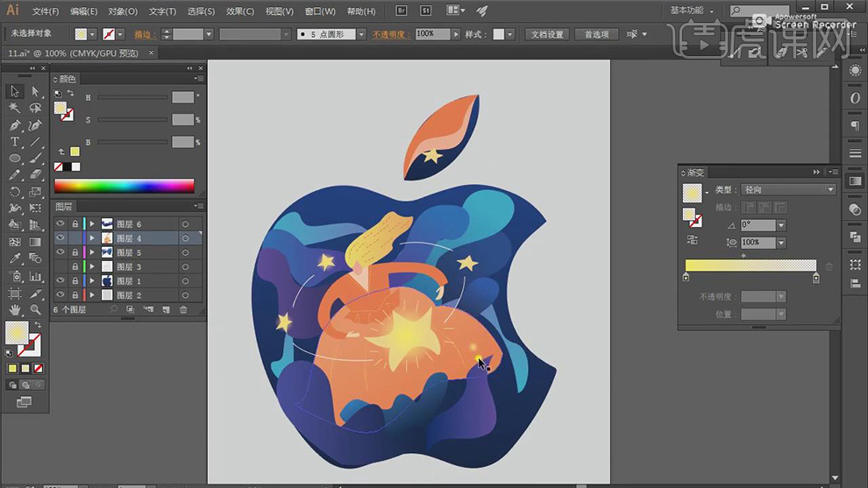Open the 对象(O) menu

pos(123,11)
